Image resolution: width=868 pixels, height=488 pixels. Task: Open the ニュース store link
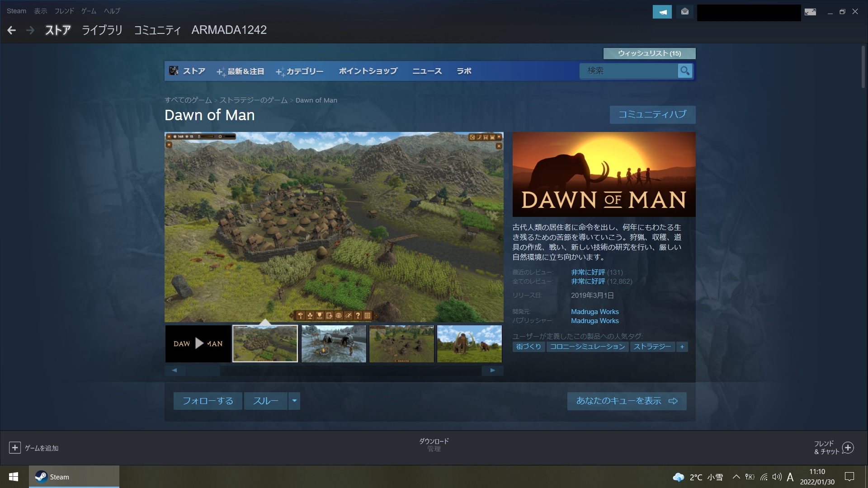(427, 71)
